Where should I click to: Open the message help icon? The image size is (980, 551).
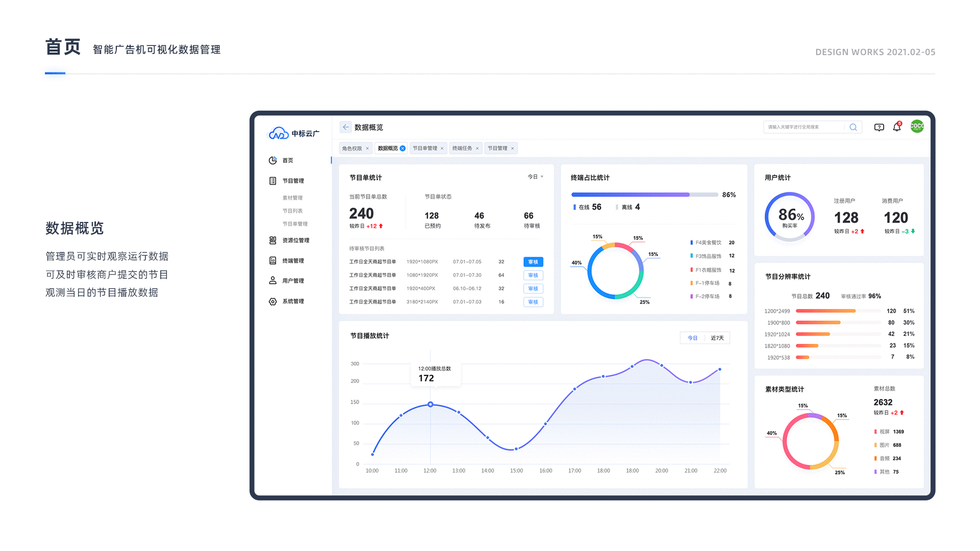pos(879,128)
